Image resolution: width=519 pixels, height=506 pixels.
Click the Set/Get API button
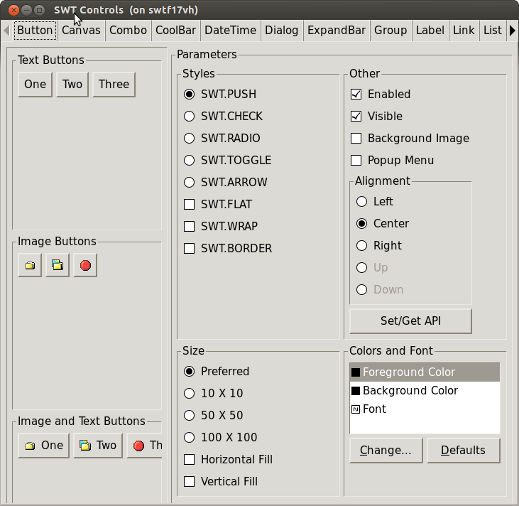(411, 321)
